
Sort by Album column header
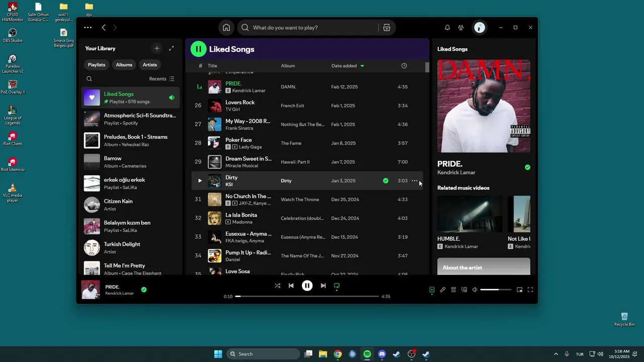tap(288, 66)
